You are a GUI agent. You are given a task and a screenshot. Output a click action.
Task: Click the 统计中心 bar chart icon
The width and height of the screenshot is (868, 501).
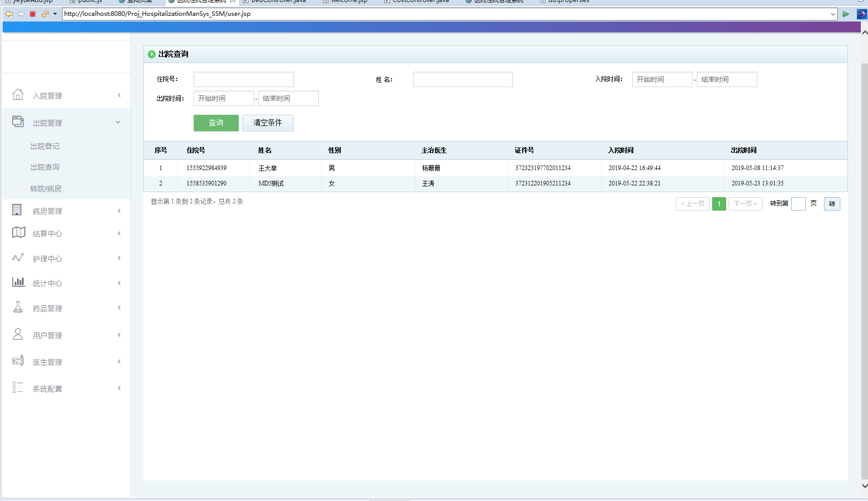coord(18,282)
